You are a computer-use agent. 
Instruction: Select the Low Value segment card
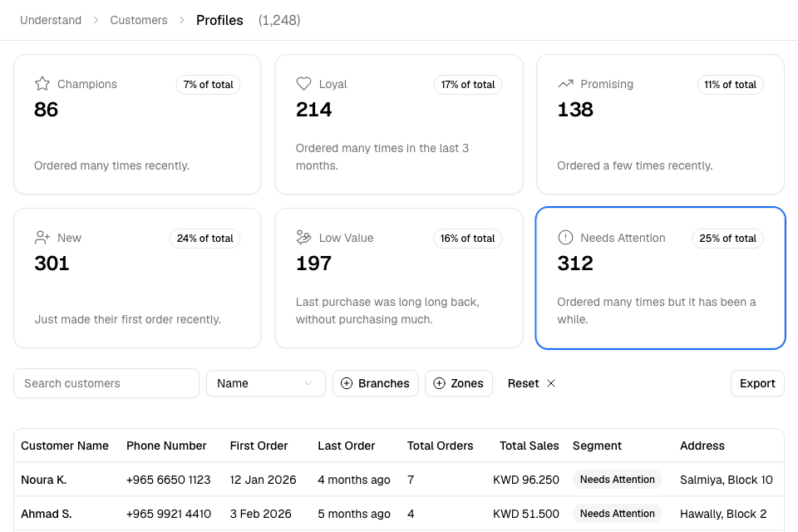399,278
